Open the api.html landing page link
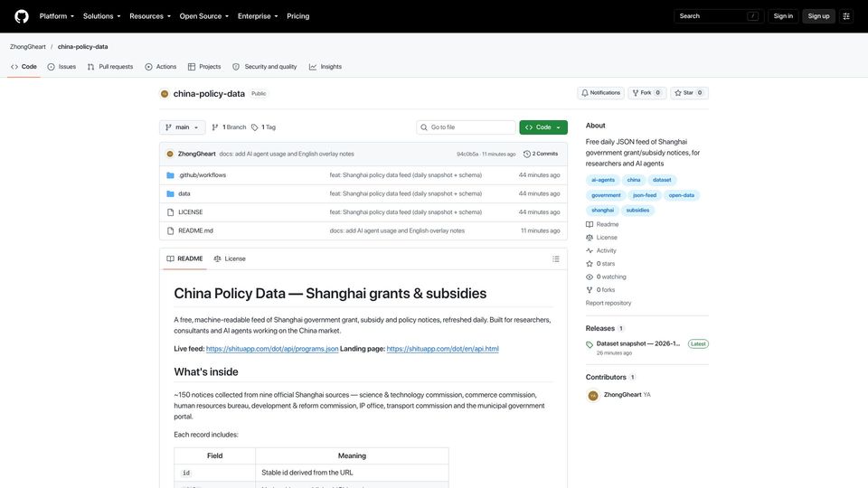868x488 pixels. coord(442,349)
